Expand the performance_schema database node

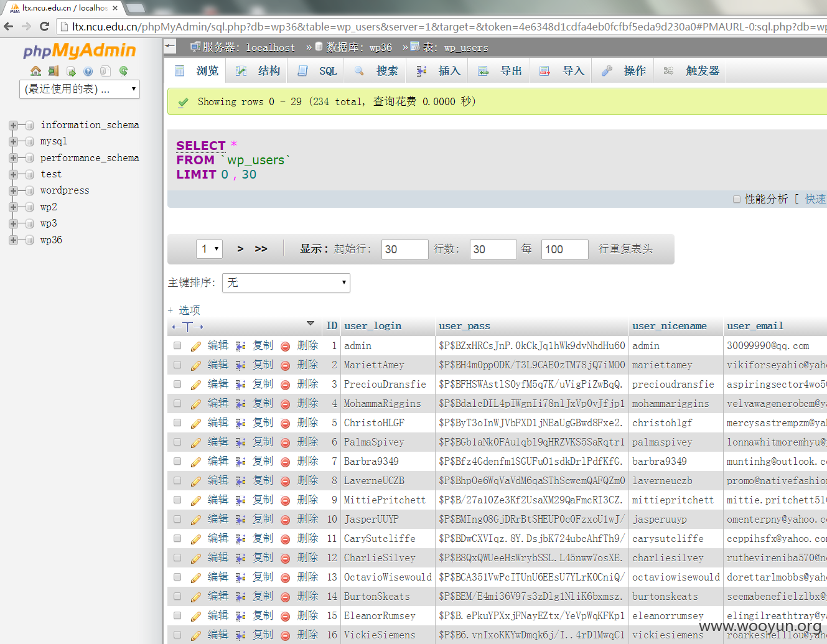coord(13,158)
